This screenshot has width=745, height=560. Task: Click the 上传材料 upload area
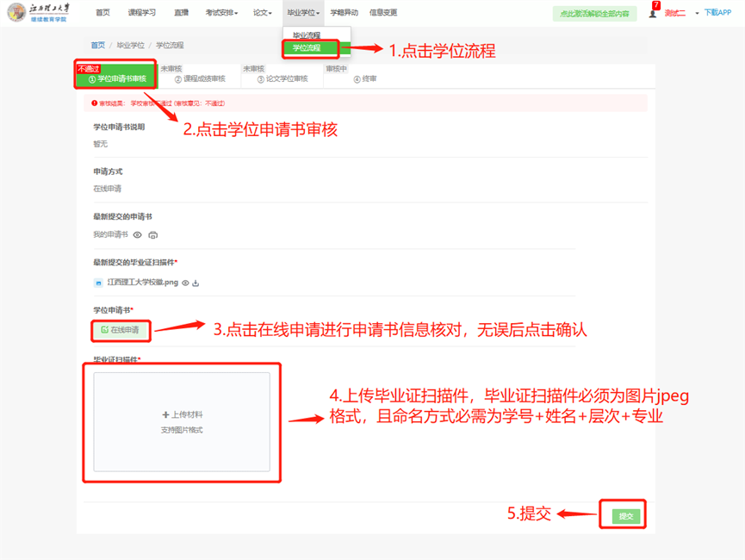coord(182,421)
